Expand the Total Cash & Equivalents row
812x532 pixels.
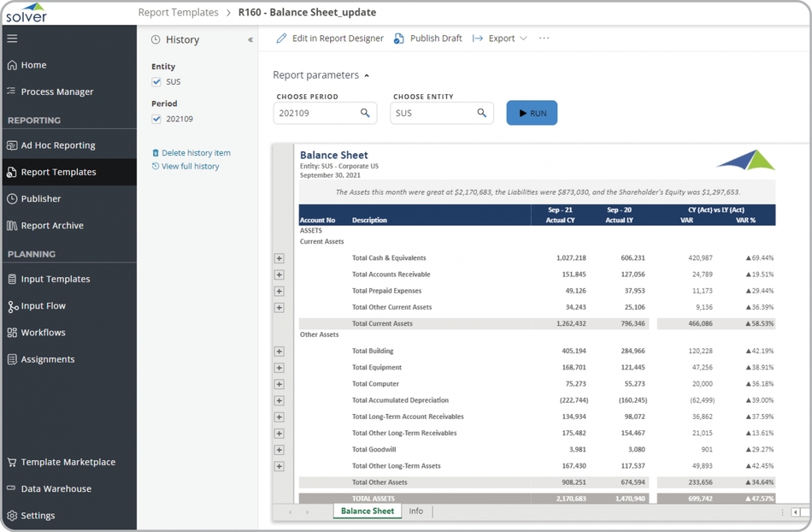(x=279, y=258)
